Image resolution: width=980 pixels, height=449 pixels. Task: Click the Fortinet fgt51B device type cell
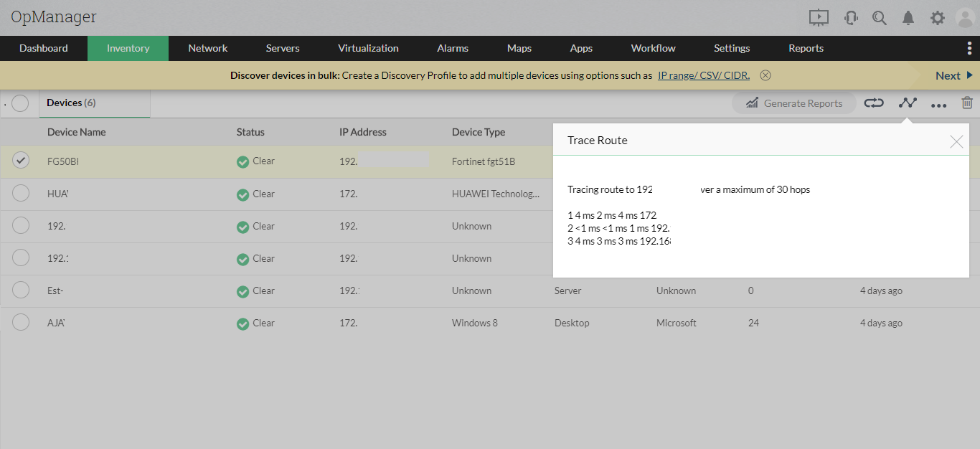pos(484,161)
